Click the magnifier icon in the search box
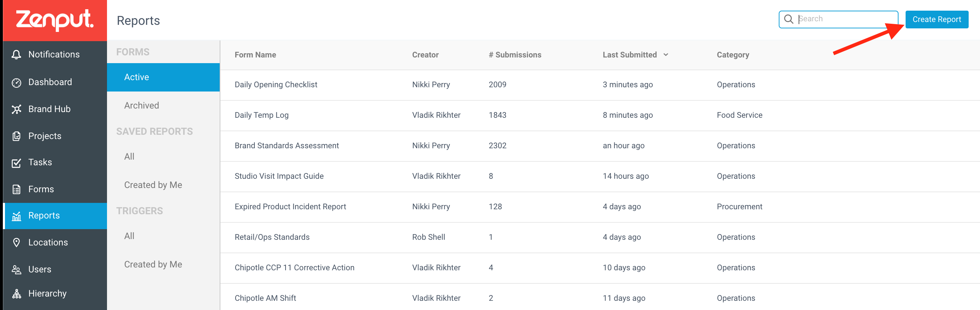This screenshot has height=310, width=980. coord(789,19)
